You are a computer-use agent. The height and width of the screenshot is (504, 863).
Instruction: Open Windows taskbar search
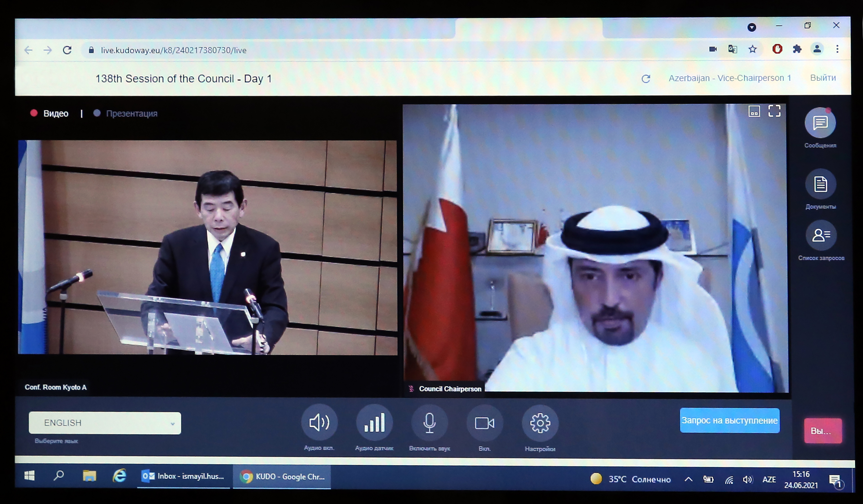[x=59, y=476]
